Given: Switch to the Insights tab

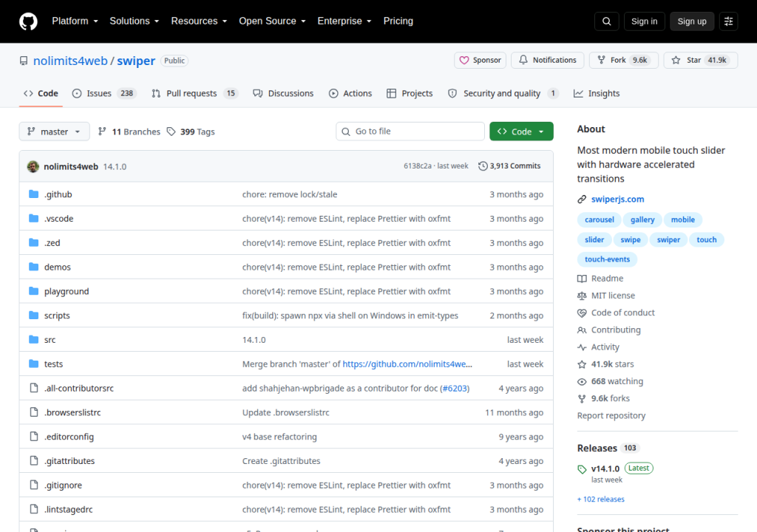Looking at the screenshot, I should (597, 94).
